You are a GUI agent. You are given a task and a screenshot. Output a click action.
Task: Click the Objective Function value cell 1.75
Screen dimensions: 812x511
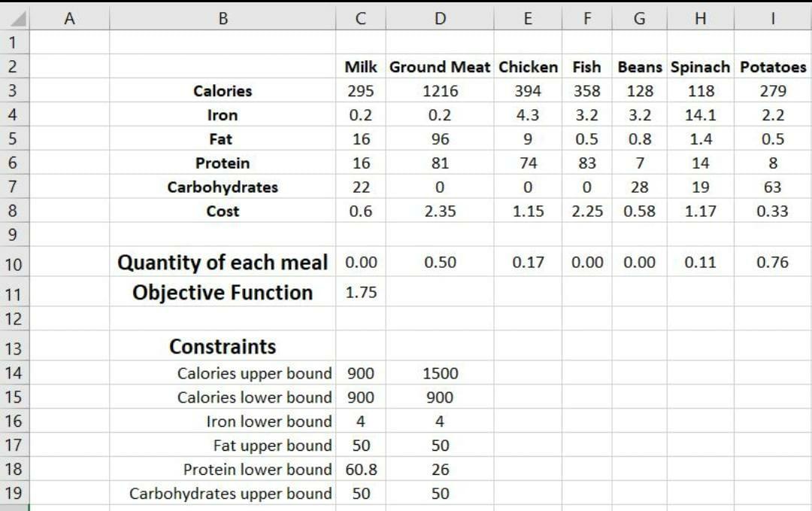361,293
